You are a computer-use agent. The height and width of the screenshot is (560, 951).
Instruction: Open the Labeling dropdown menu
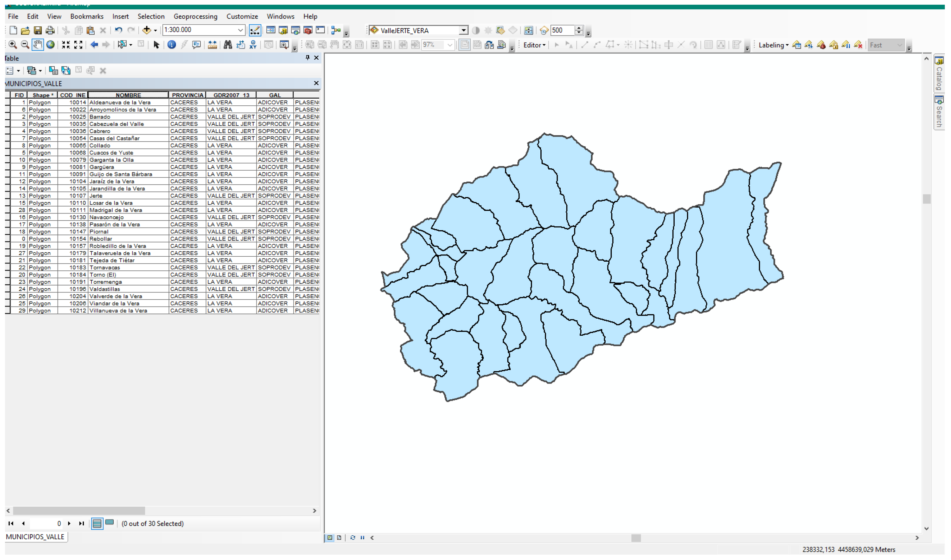click(x=773, y=45)
